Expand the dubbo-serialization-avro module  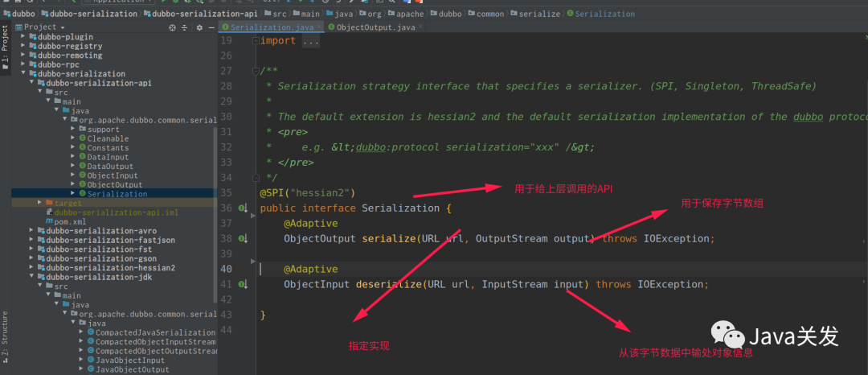[x=31, y=231]
